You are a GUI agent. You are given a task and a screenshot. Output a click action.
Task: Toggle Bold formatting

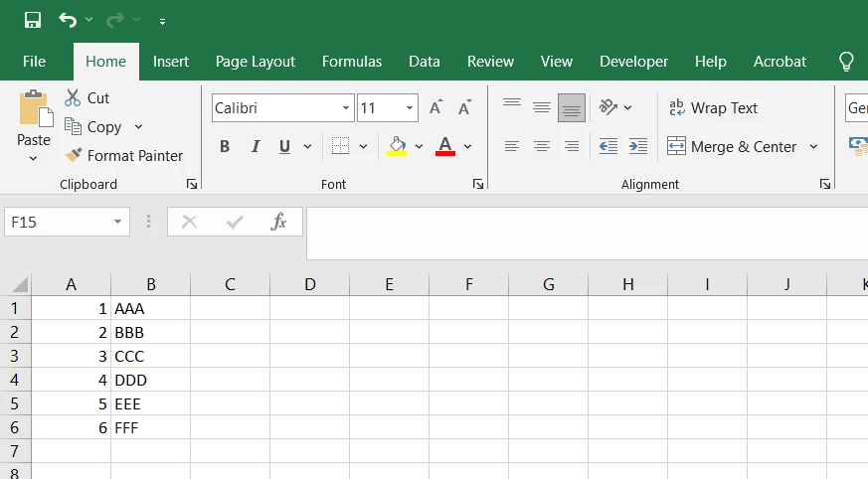tap(225, 147)
